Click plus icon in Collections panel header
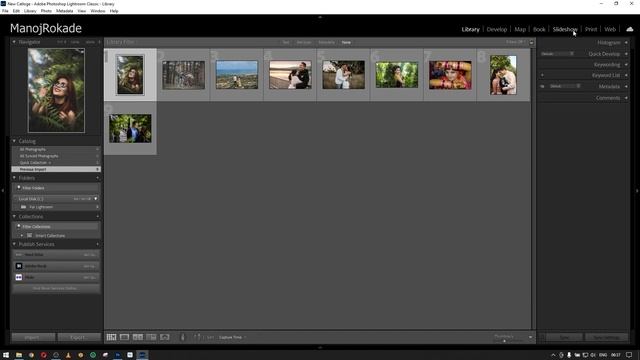This screenshot has height=360, width=640. point(98,216)
